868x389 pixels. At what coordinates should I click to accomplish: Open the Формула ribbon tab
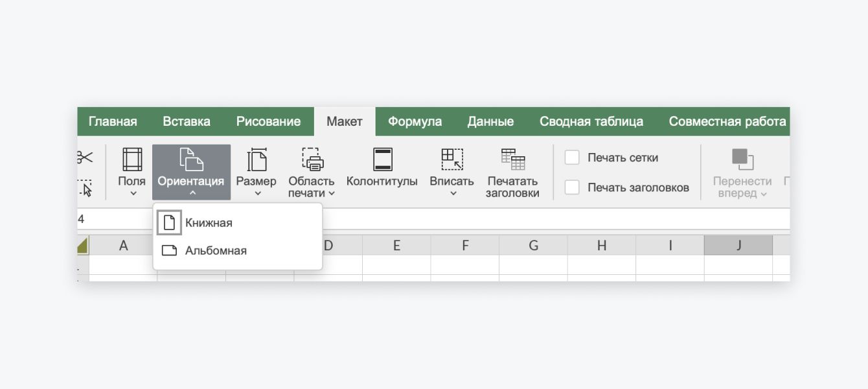pyautogui.click(x=415, y=121)
